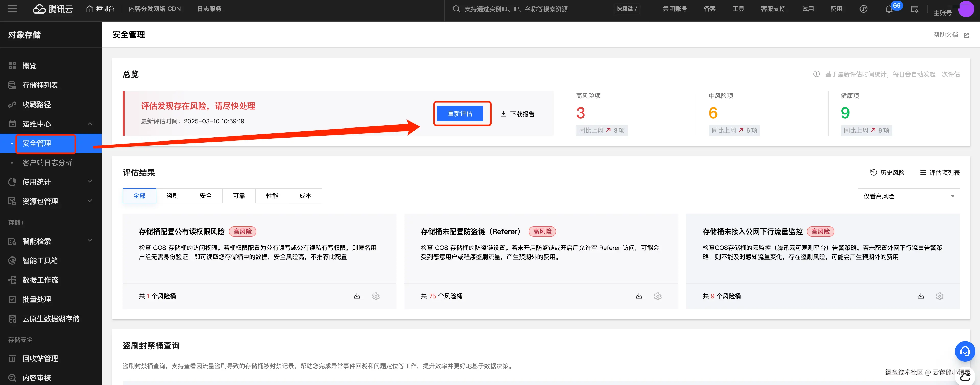Click the 帮助文档 external link icon
The width and height of the screenshot is (980, 385).
click(966, 35)
